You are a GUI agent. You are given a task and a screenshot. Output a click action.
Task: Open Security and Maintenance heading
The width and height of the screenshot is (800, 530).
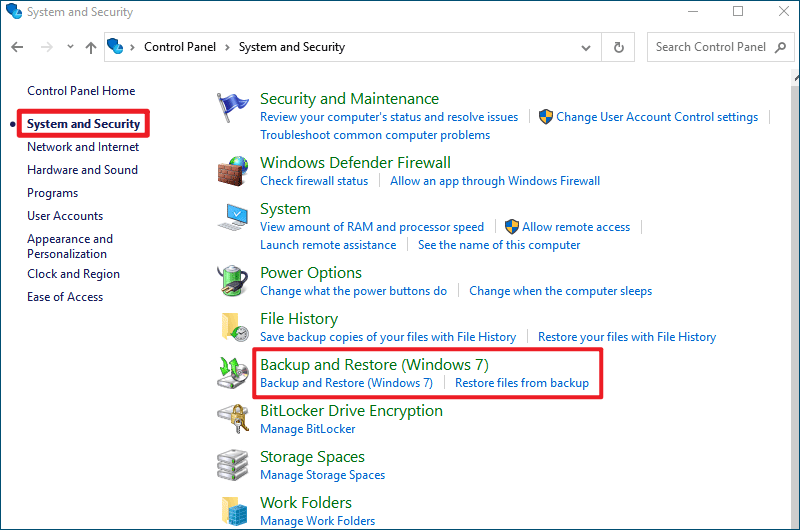pos(349,98)
